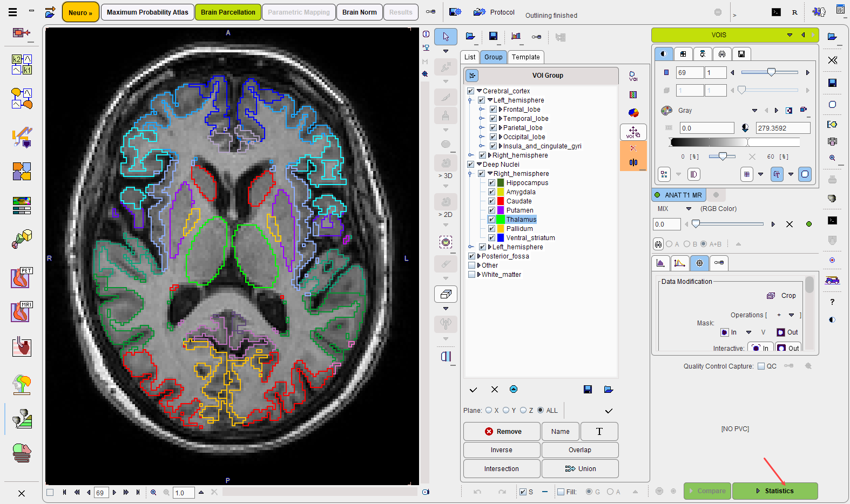
Task: Toggle the Fill checkbox
Action: (561, 492)
